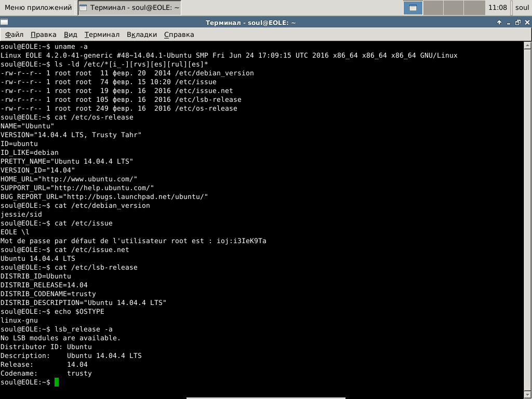Screen dimensions: 532x399
Task: Open the Вид menu
Action: click(x=71, y=35)
